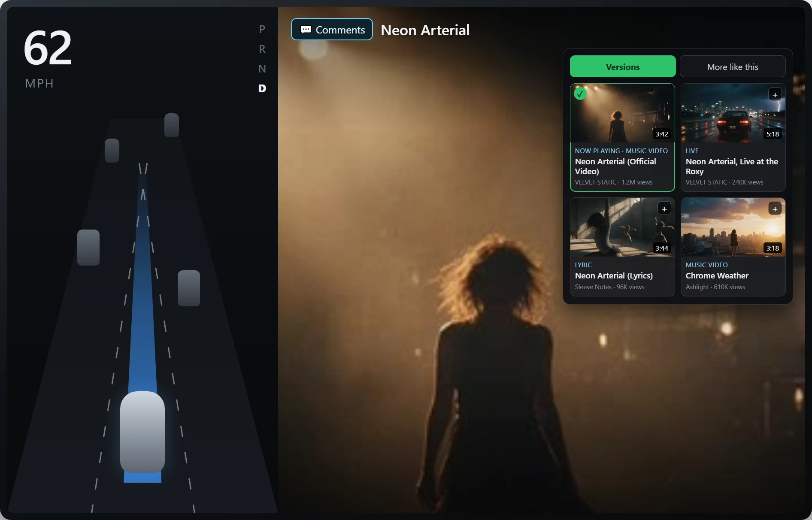Select gear N for Neutral
Screen dimensions: 812x520
(262, 69)
